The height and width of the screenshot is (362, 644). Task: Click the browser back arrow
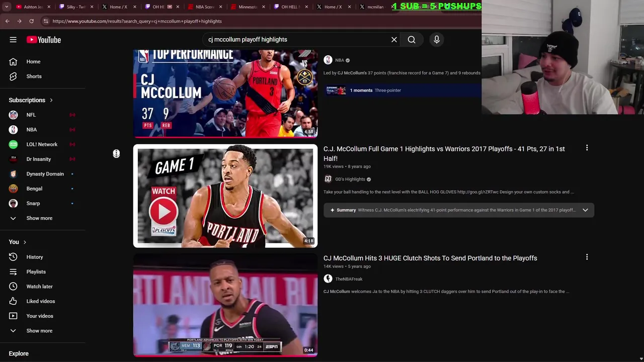point(7,21)
